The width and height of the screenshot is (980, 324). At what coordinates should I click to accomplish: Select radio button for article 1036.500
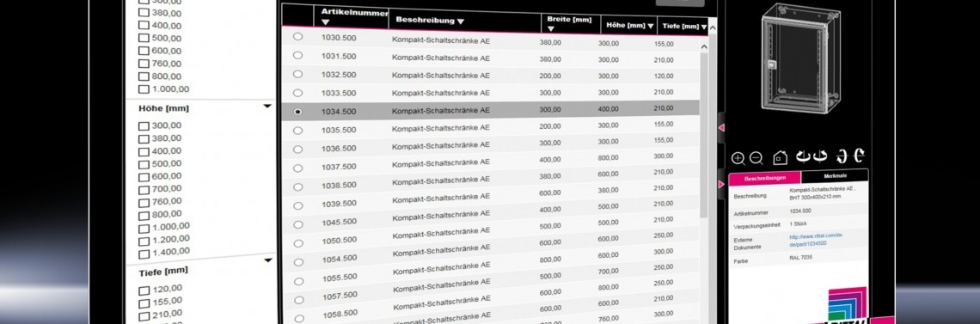coord(297,150)
